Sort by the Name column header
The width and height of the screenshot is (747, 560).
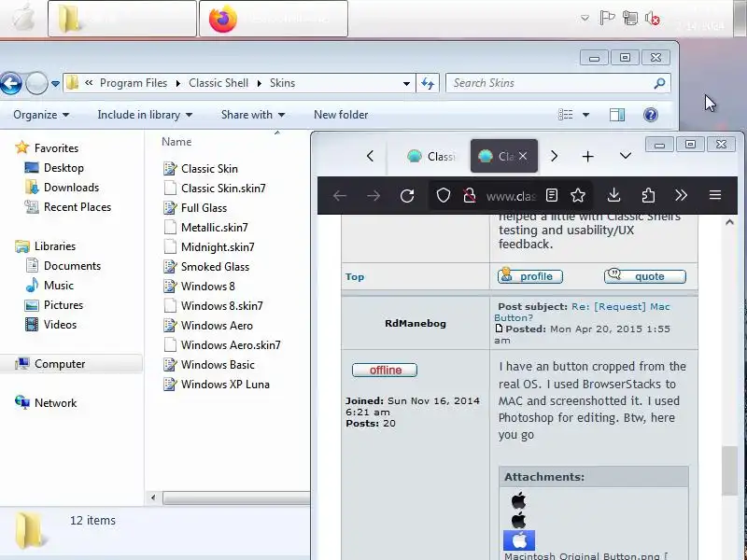click(x=176, y=142)
